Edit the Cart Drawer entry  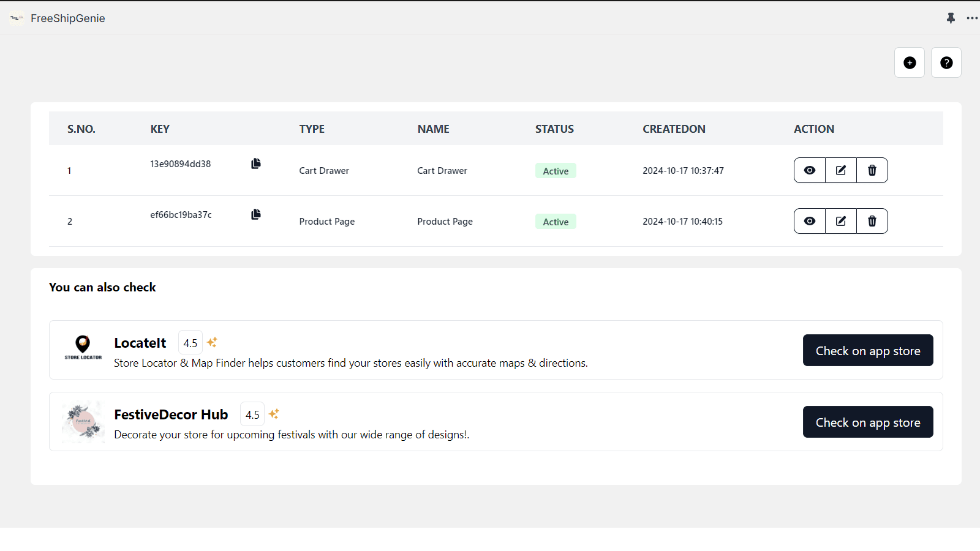pyautogui.click(x=841, y=170)
